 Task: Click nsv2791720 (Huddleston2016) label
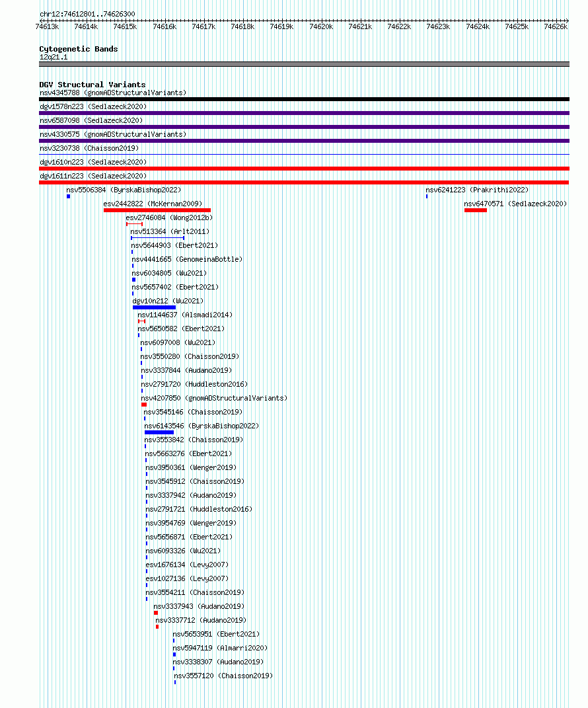[194, 384]
